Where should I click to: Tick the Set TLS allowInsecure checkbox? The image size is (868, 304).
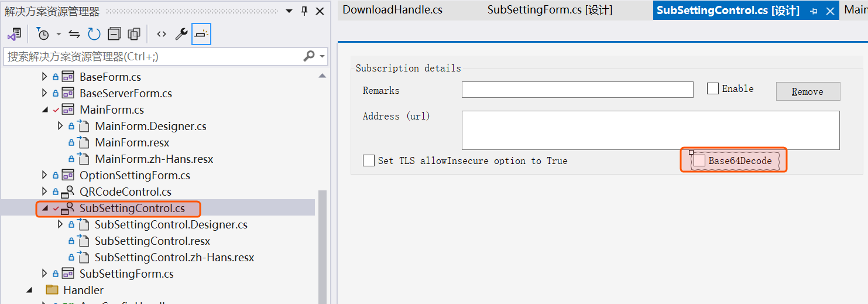[x=369, y=160]
